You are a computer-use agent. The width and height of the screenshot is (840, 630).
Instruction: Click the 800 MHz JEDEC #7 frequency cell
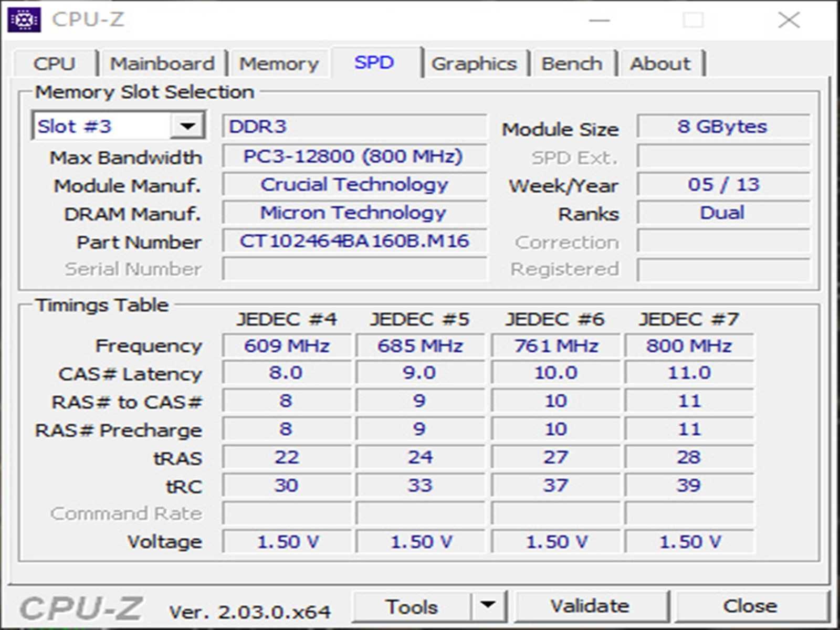tap(689, 345)
